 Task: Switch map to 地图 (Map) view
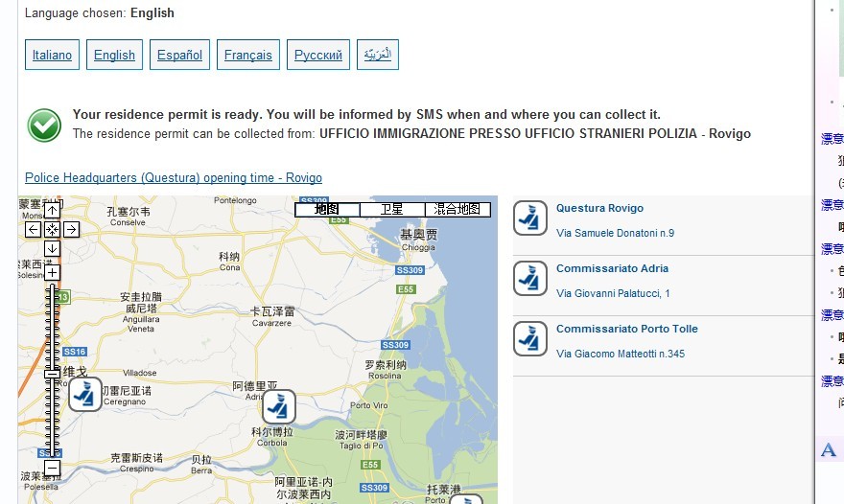327,209
